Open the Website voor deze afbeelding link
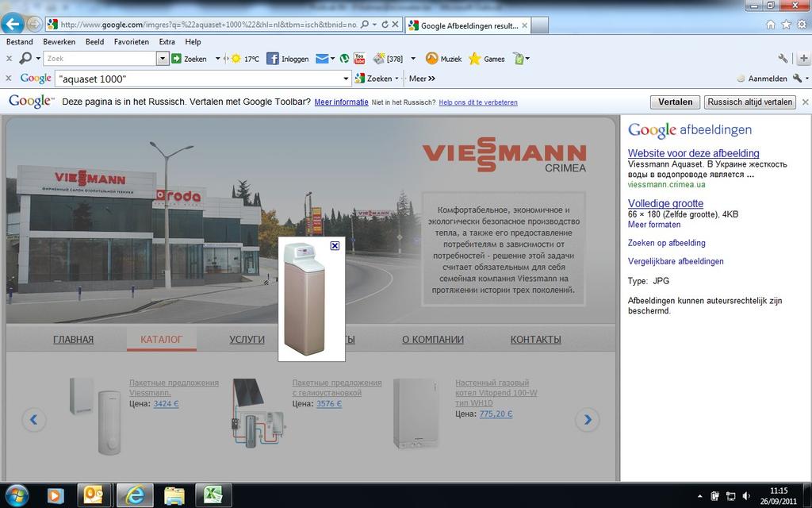This screenshot has height=508, width=812. click(693, 153)
